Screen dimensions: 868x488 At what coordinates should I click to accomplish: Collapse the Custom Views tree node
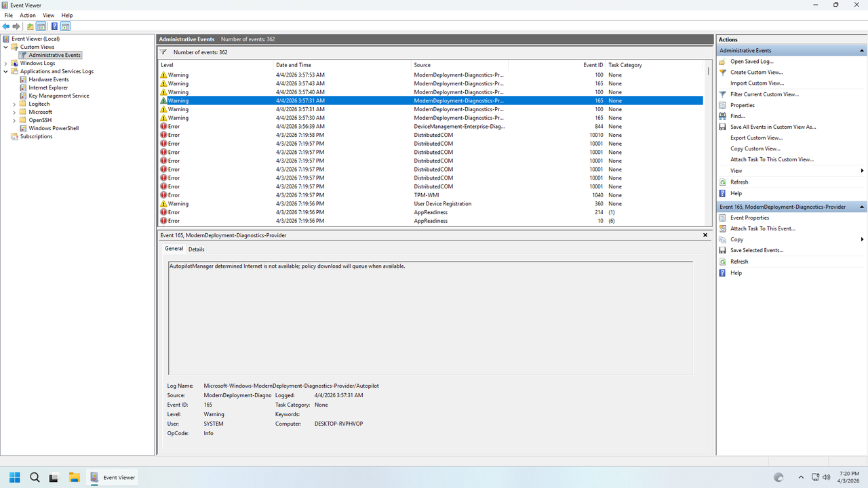pos(5,47)
